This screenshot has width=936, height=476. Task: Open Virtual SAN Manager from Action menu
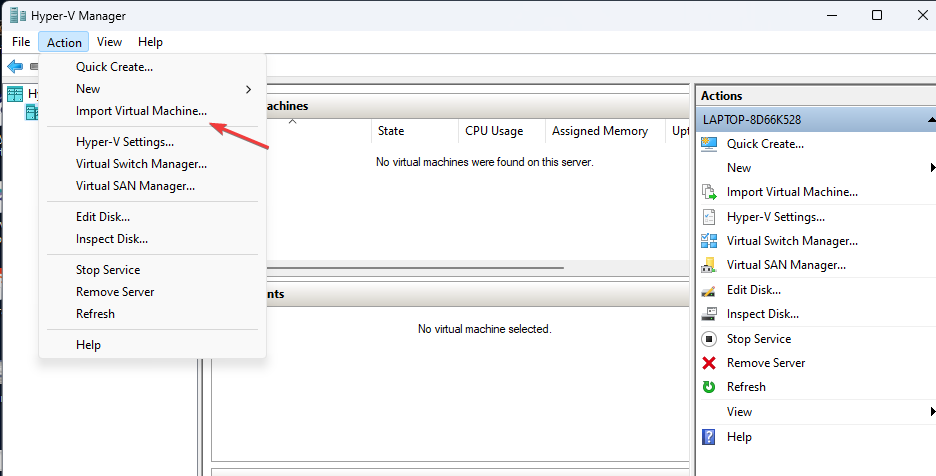pos(152,186)
